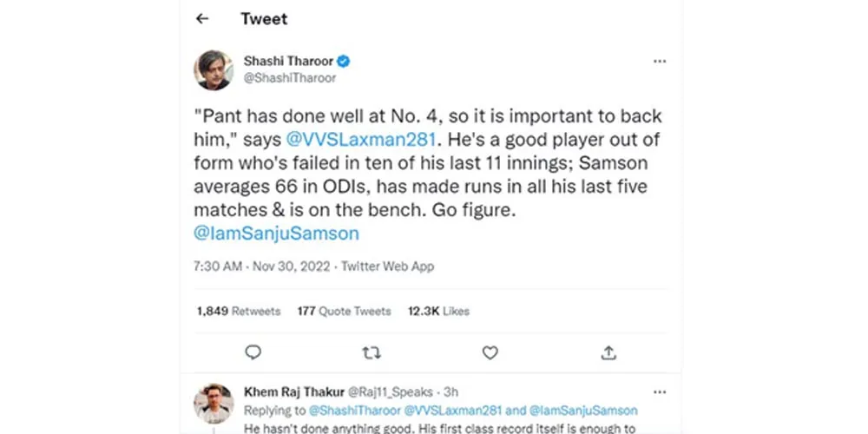Retweet the Shashi Tharoor tweet

tap(371, 352)
